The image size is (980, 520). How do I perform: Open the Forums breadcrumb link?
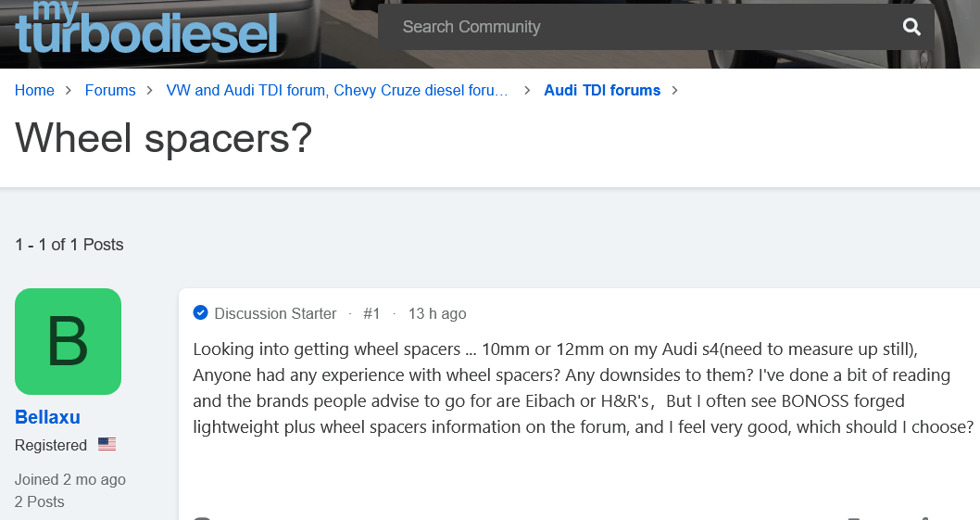pos(110,91)
